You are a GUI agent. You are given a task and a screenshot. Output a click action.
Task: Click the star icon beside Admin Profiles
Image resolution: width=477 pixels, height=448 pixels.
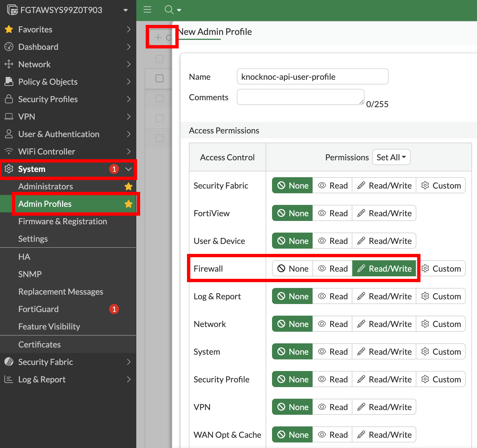pos(128,204)
